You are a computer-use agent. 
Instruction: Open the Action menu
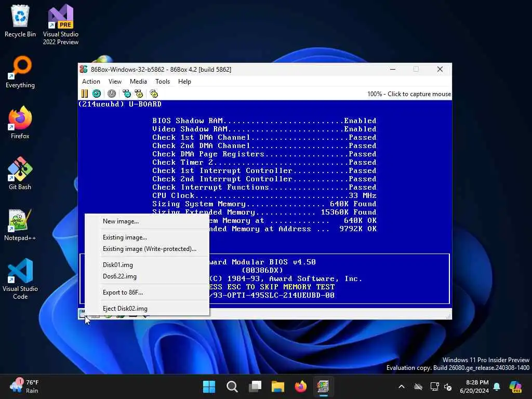[x=91, y=82]
